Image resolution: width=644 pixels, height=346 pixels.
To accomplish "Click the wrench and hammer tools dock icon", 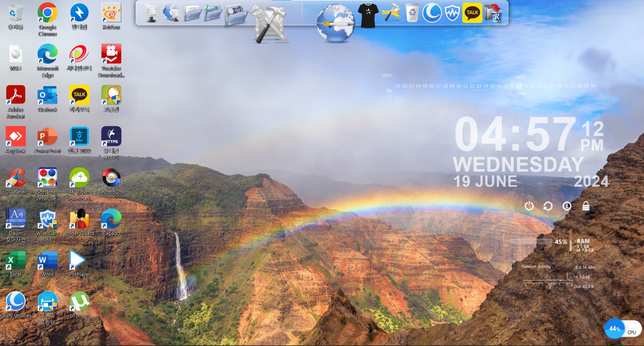I will (270, 23).
